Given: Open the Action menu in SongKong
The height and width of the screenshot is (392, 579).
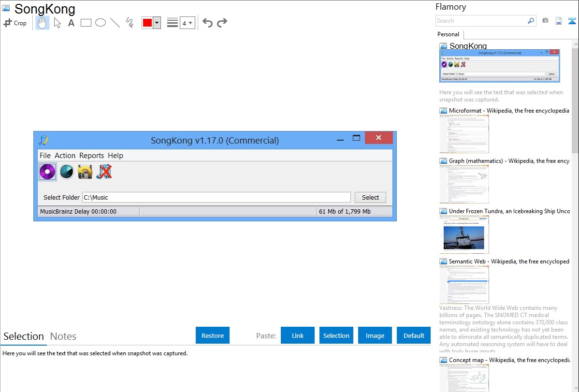Looking at the screenshot, I should pyautogui.click(x=65, y=156).
